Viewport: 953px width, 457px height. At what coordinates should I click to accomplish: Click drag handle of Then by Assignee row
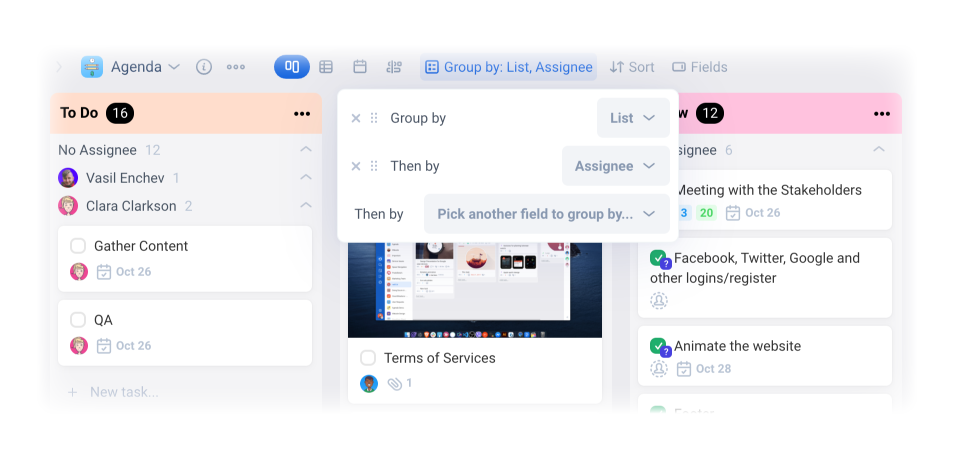click(374, 166)
